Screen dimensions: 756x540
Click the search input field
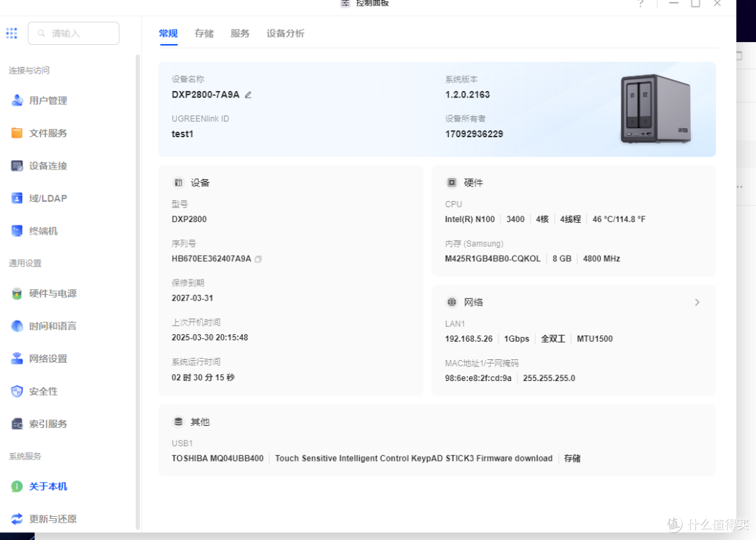coord(73,33)
